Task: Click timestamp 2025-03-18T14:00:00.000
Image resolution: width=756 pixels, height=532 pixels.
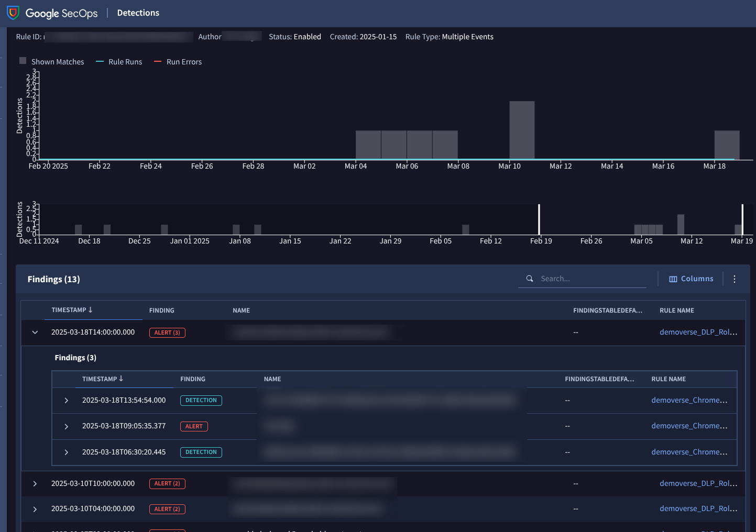Action: coord(93,332)
